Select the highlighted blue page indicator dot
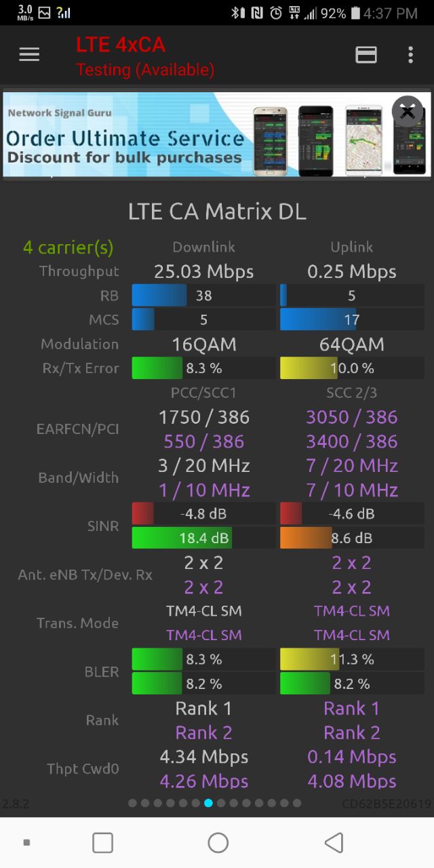Viewport: 434px width, 868px height. (x=208, y=803)
